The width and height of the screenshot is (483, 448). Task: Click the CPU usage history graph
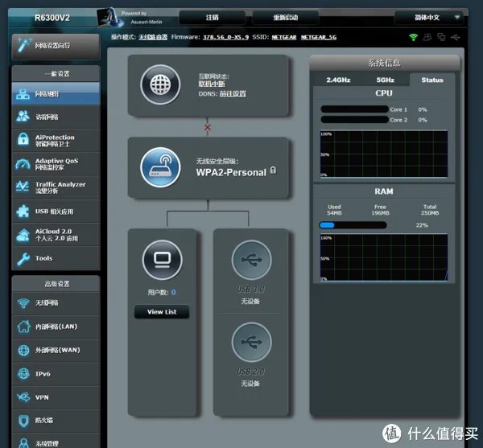coord(384,154)
